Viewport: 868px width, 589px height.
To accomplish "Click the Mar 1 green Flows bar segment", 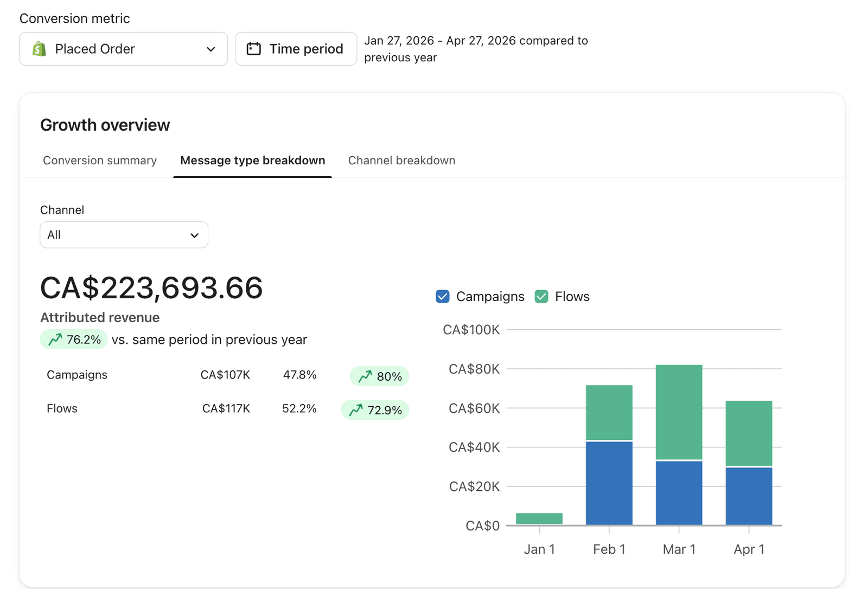I will (679, 412).
